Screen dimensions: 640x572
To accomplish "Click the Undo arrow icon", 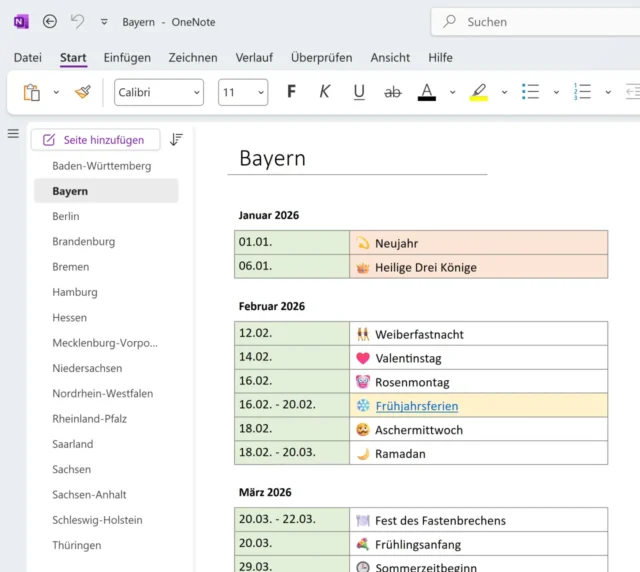I will point(78,21).
